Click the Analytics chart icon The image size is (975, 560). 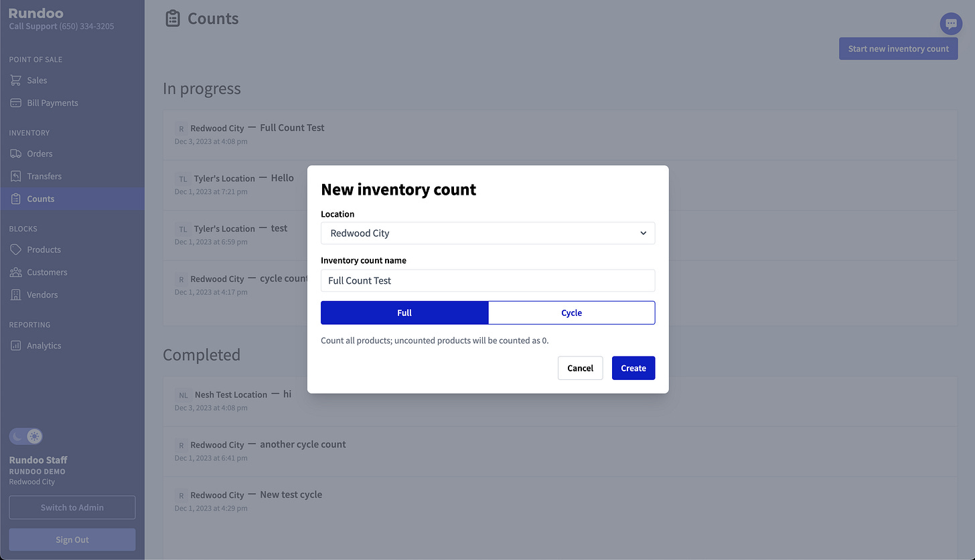pos(15,346)
